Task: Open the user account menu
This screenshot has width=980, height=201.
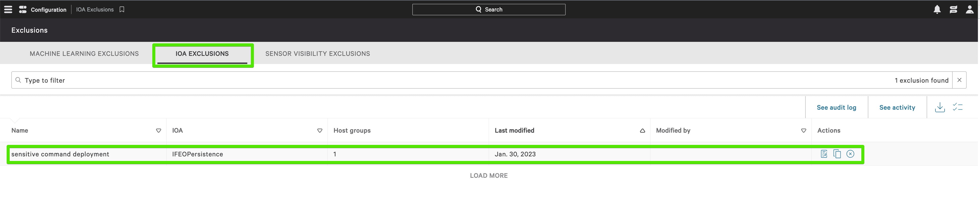Action: (x=970, y=9)
